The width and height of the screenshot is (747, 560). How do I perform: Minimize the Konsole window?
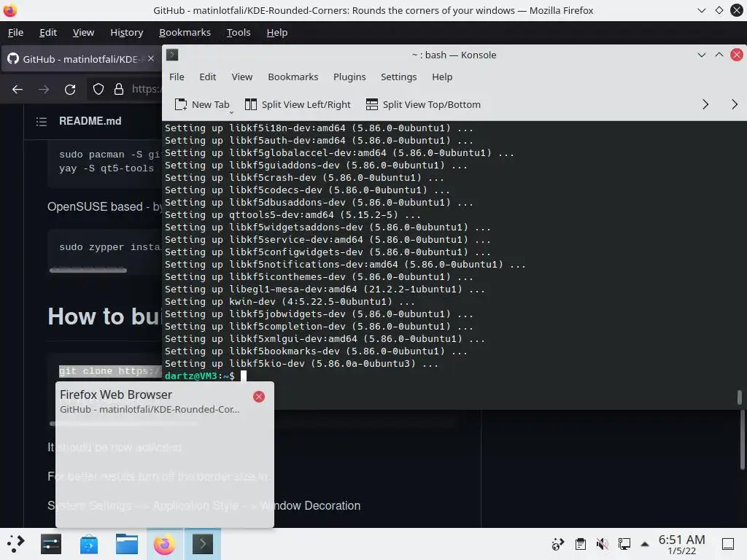coord(701,55)
